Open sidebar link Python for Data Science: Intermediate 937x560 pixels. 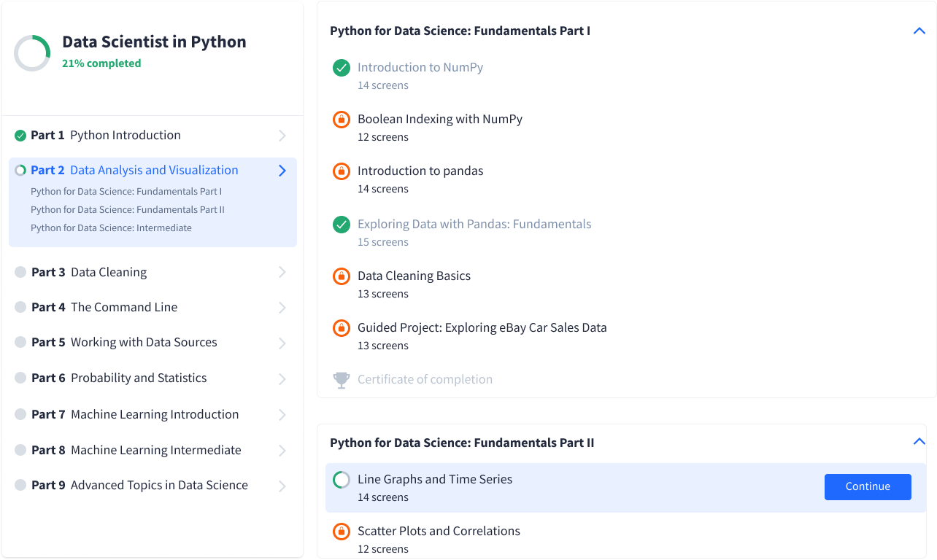111,228
